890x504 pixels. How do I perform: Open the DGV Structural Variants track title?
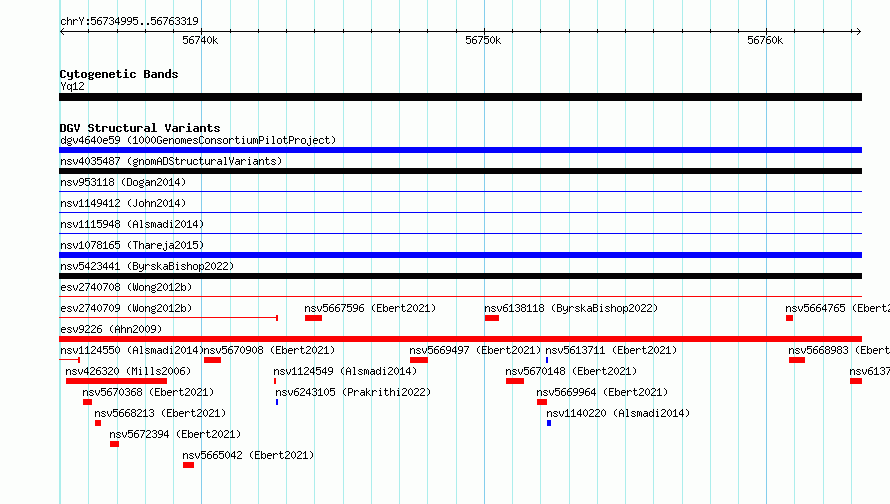point(140,128)
